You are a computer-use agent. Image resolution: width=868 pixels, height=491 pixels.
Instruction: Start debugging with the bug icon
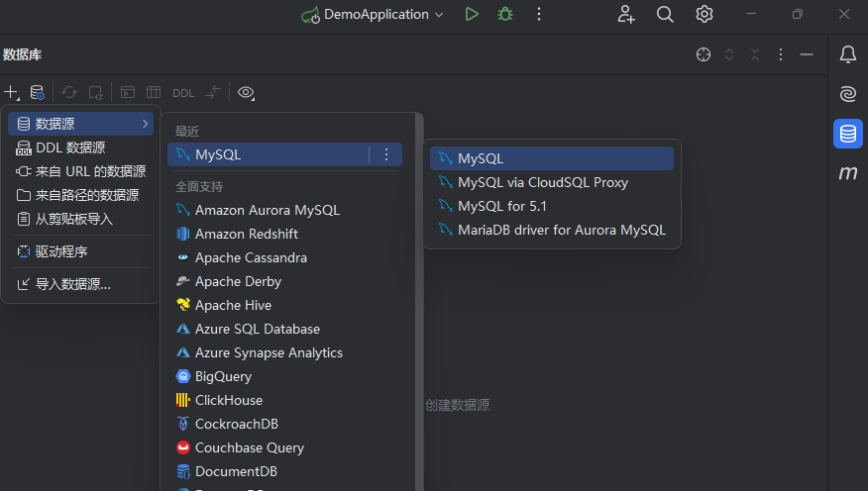pos(505,14)
